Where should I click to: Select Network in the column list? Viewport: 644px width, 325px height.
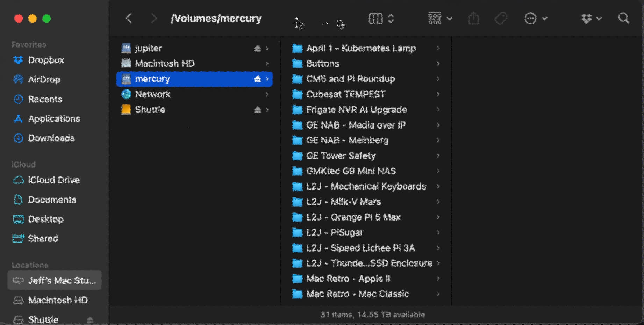click(194, 94)
